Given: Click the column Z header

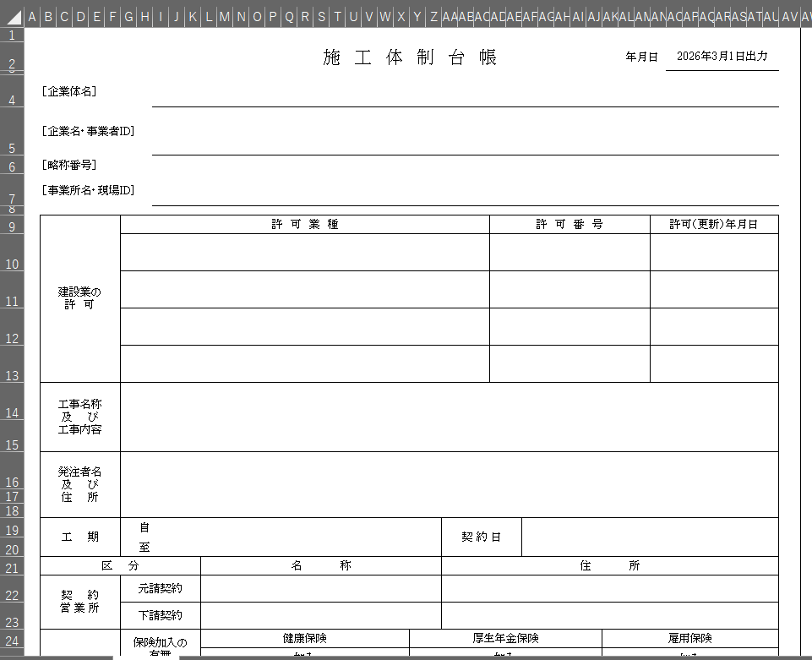Looking at the screenshot, I should pos(433,16).
